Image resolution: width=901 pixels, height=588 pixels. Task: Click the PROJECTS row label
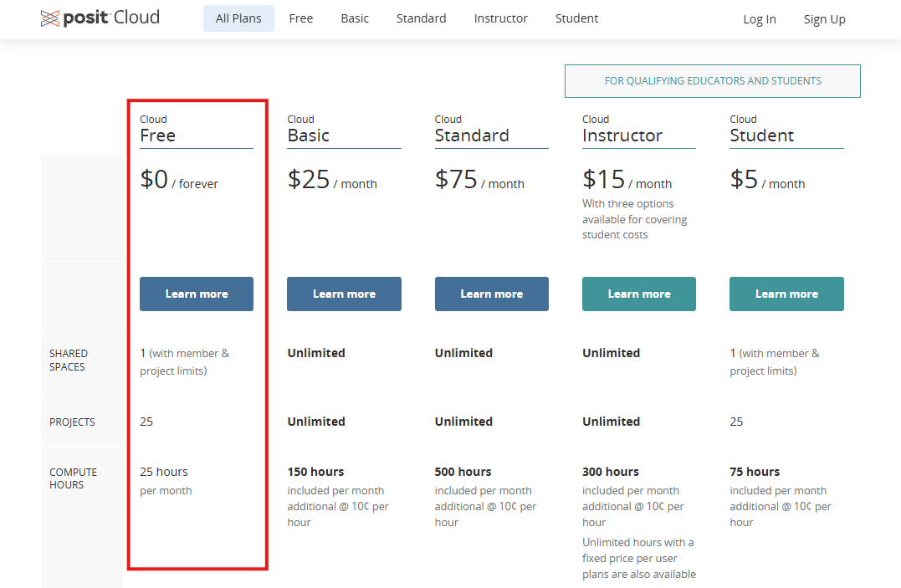[73, 422]
